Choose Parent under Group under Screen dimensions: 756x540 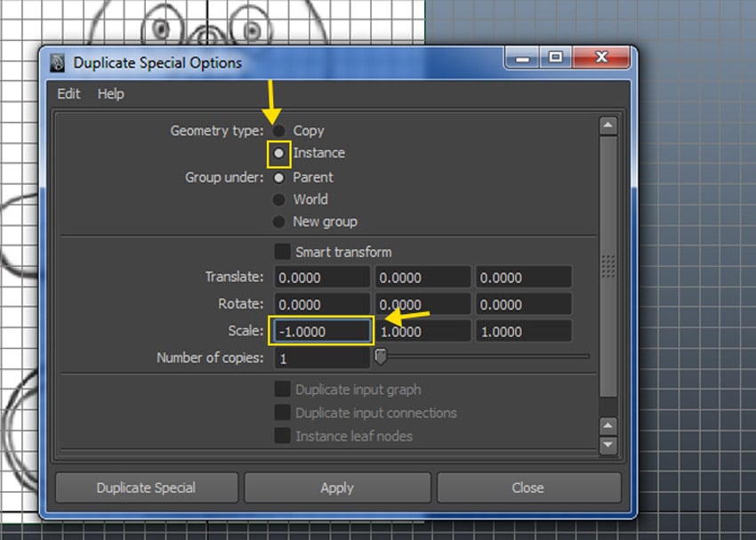(278, 177)
